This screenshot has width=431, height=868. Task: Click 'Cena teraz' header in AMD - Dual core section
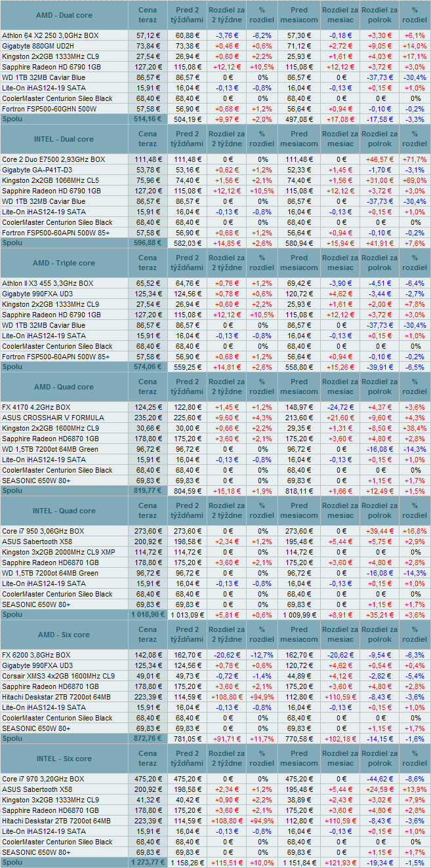coord(148,15)
